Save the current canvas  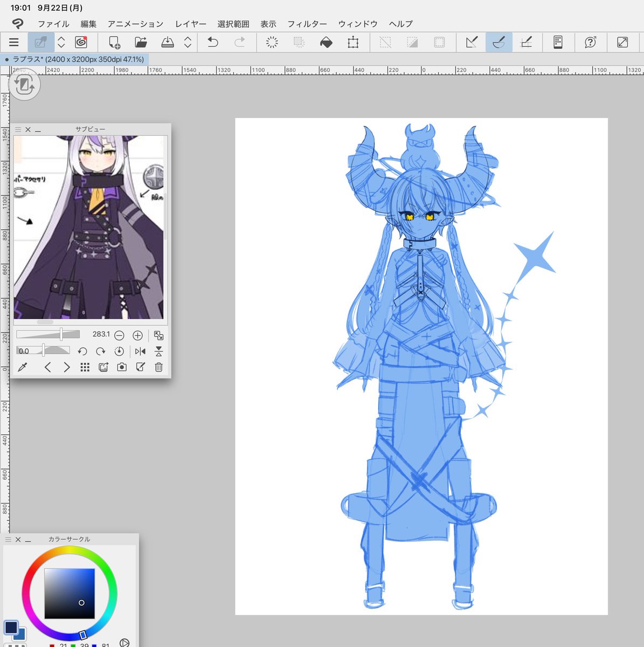(x=168, y=42)
